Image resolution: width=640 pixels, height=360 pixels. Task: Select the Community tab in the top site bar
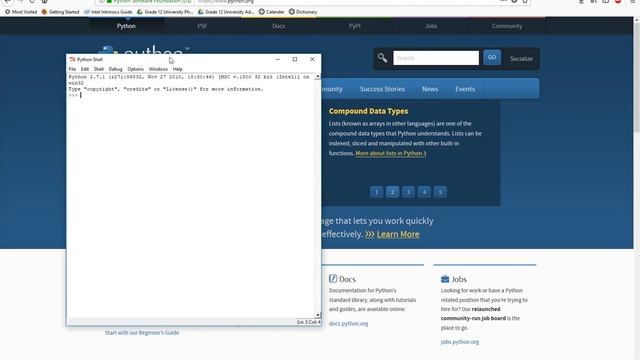click(507, 26)
